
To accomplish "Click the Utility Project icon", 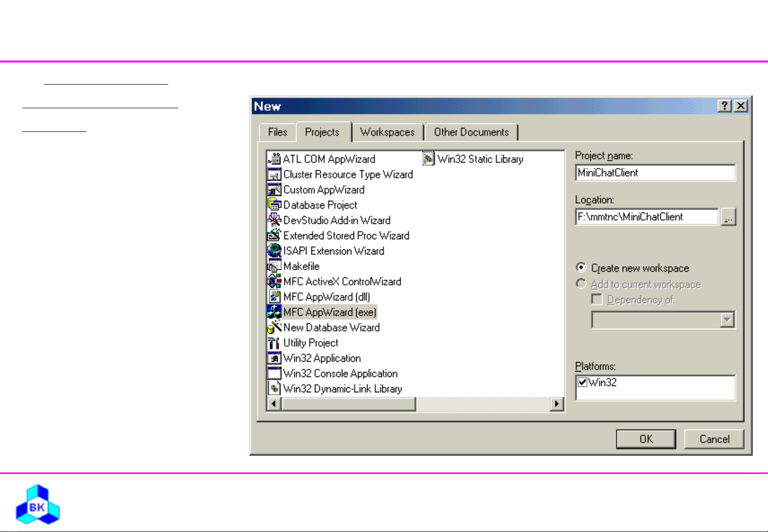I will [x=274, y=343].
